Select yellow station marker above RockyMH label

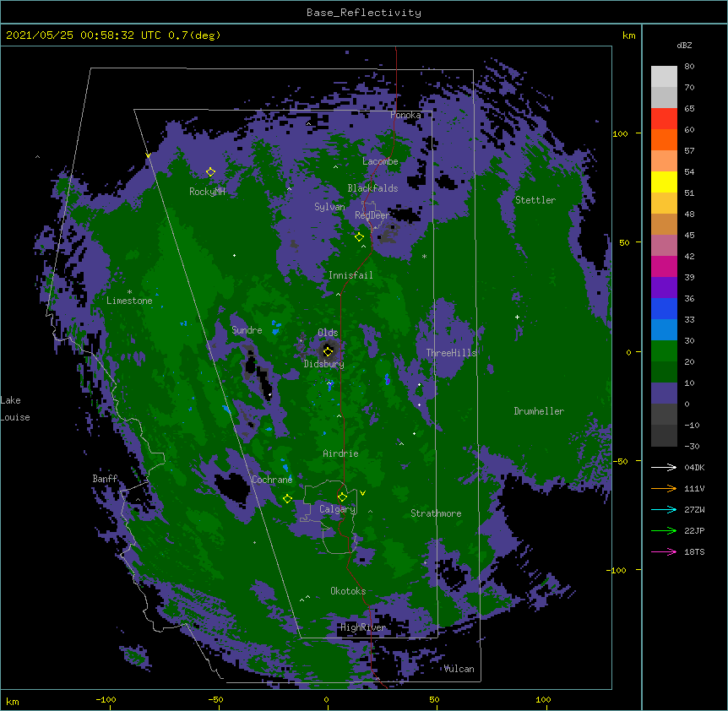tap(210, 172)
